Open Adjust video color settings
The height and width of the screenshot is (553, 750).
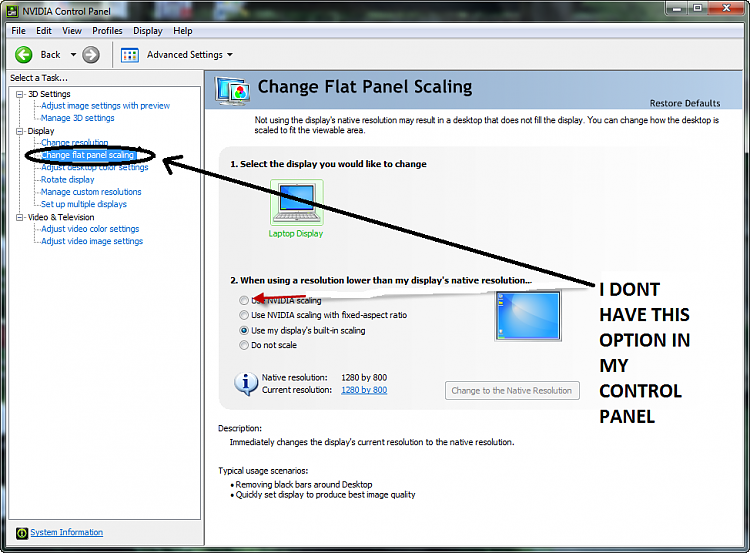click(x=90, y=229)
